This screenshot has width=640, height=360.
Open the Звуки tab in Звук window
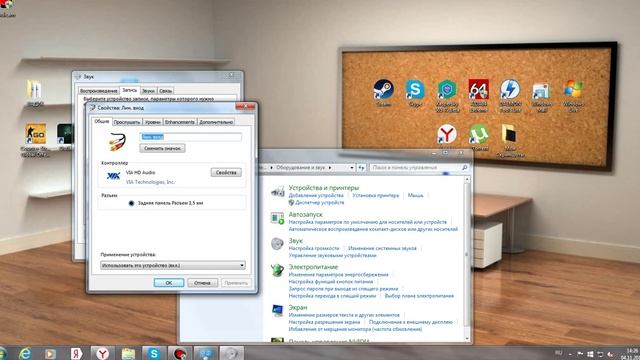pyautogui.click(x=148, y=91)
